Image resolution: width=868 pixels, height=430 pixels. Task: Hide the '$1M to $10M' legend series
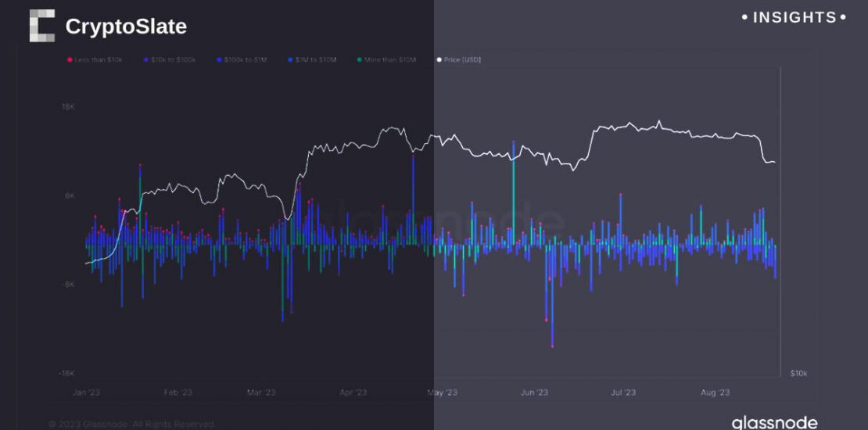pyautogui.click(x=319, y=60)
